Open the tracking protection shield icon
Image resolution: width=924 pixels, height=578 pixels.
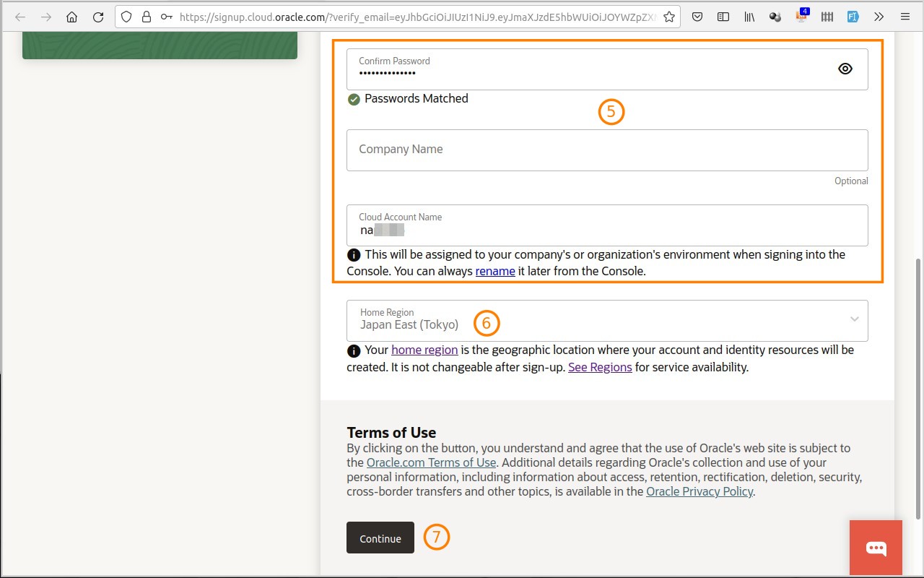click(x=127, y=17)
